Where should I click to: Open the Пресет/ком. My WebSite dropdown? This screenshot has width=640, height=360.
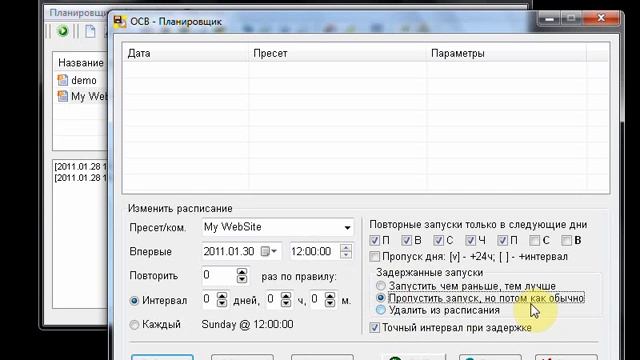point(347,228)
